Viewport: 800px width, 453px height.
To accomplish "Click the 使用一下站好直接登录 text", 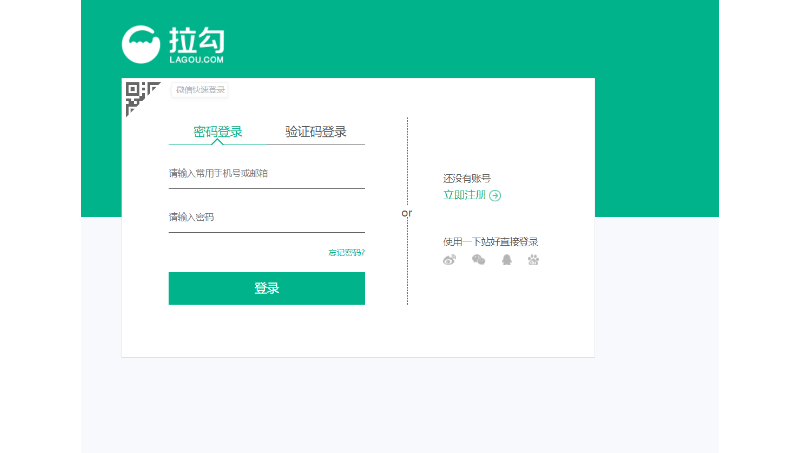I will (x=491, y=241).
